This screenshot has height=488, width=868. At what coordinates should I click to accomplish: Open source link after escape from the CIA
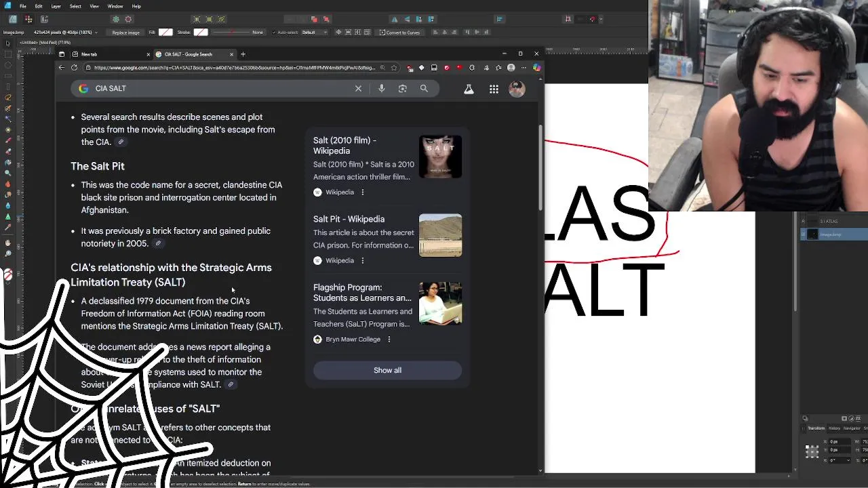click(x=121, y=142)
